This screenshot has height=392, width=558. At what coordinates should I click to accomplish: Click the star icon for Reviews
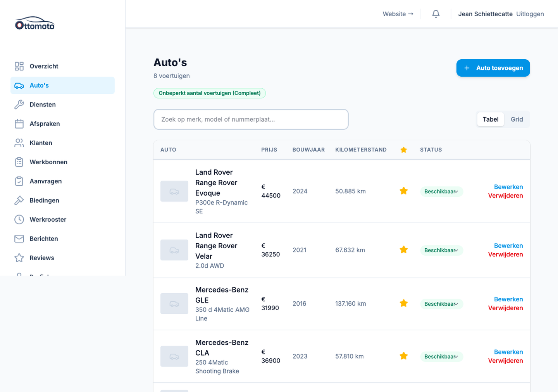tap(19, 258)
